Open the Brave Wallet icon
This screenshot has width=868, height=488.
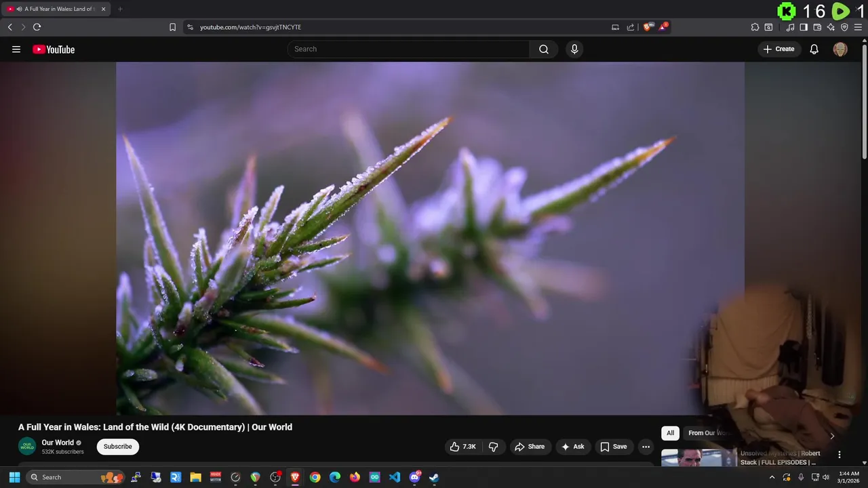(x=817, y=27)
